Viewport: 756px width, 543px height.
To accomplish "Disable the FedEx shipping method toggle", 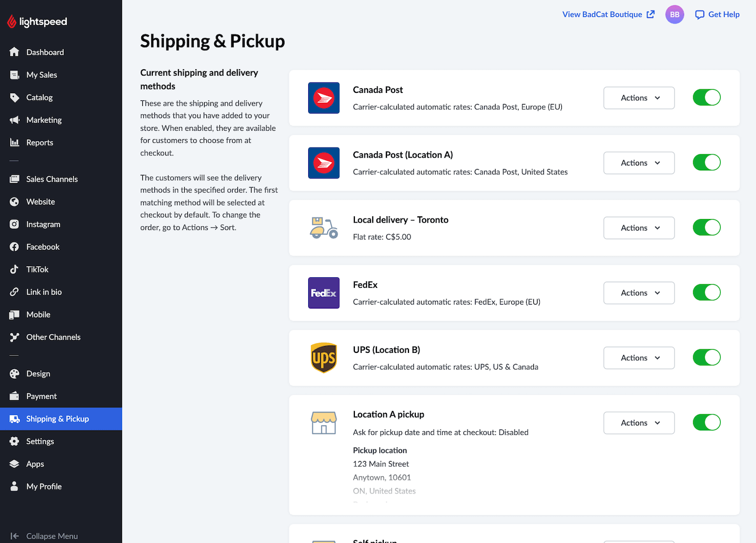I will point(707,293).
